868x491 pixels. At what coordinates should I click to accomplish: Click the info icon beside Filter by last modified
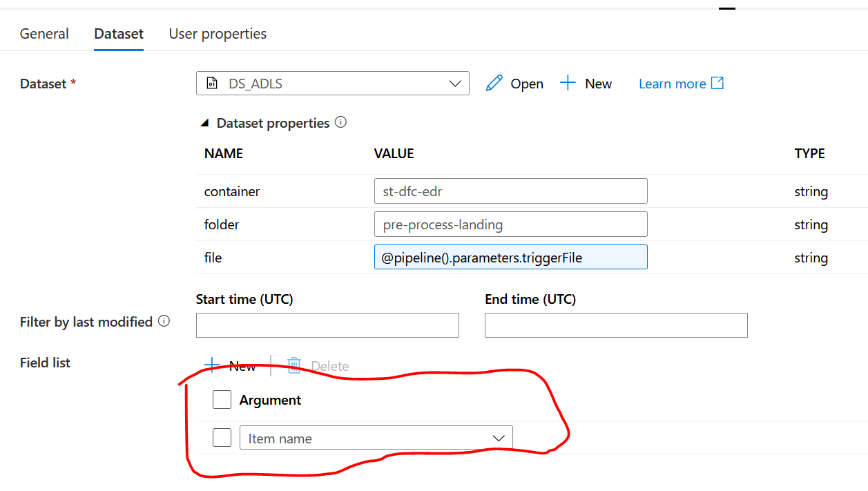(x=164, y=321)
